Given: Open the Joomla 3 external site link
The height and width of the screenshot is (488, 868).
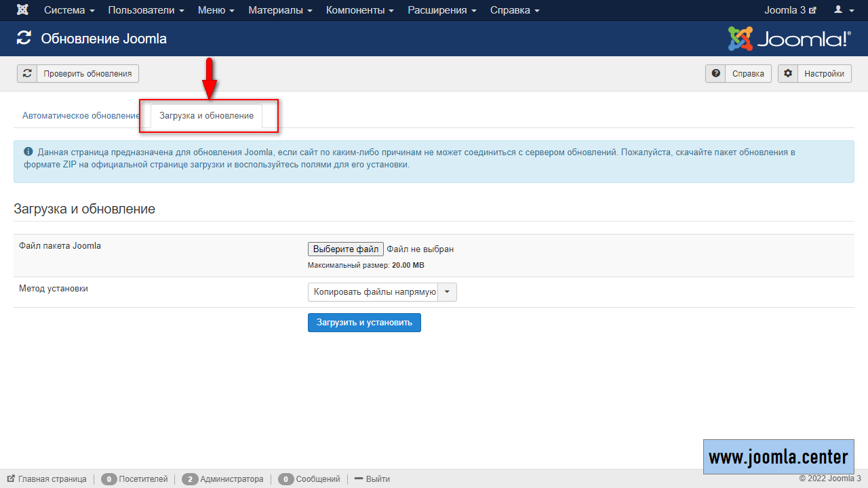Looking at the screenshot, I should 790,10.
